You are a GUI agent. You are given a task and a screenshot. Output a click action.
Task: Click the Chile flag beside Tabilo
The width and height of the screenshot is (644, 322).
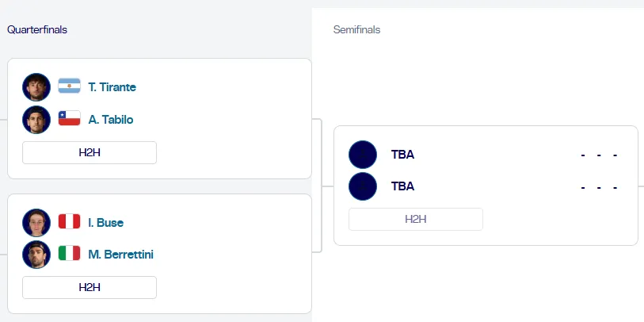coord(70,120)
